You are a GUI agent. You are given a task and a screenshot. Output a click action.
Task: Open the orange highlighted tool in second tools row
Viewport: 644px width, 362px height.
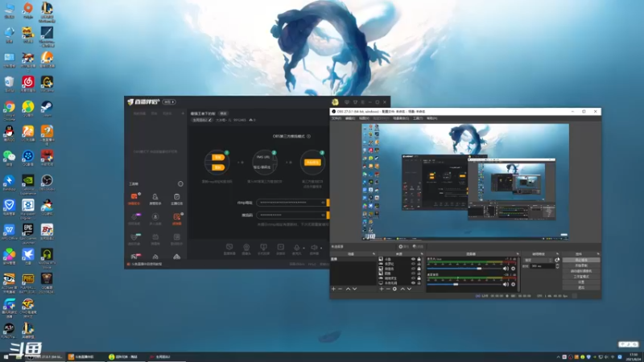(x=176, y=218)
